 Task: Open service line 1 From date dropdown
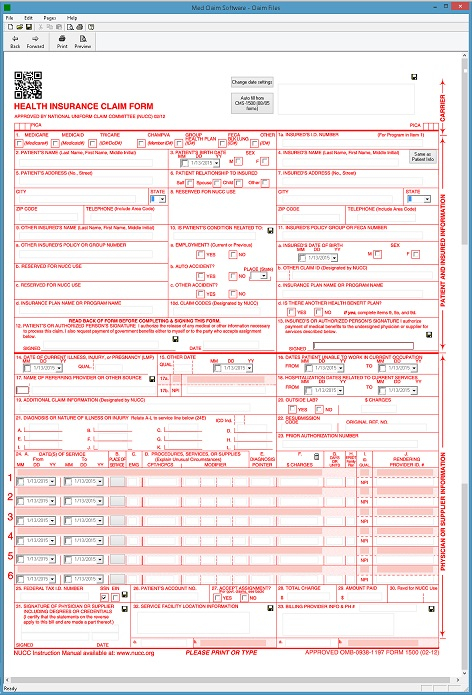(x=52, y=481)
